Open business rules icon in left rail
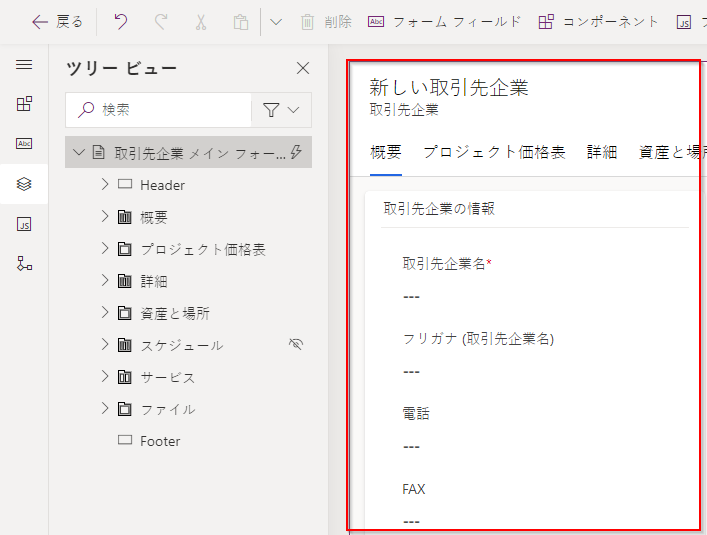707x535 pixels. point(24,264)
